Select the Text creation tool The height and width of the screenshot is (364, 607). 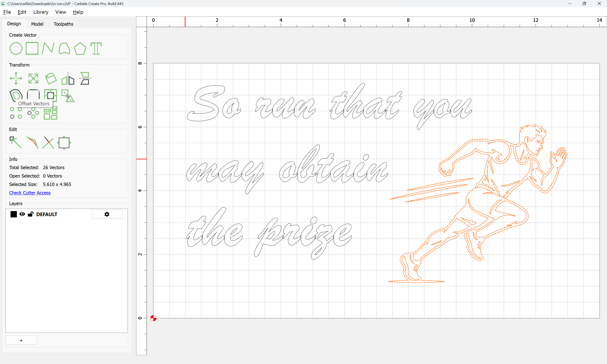pos(96,48)
